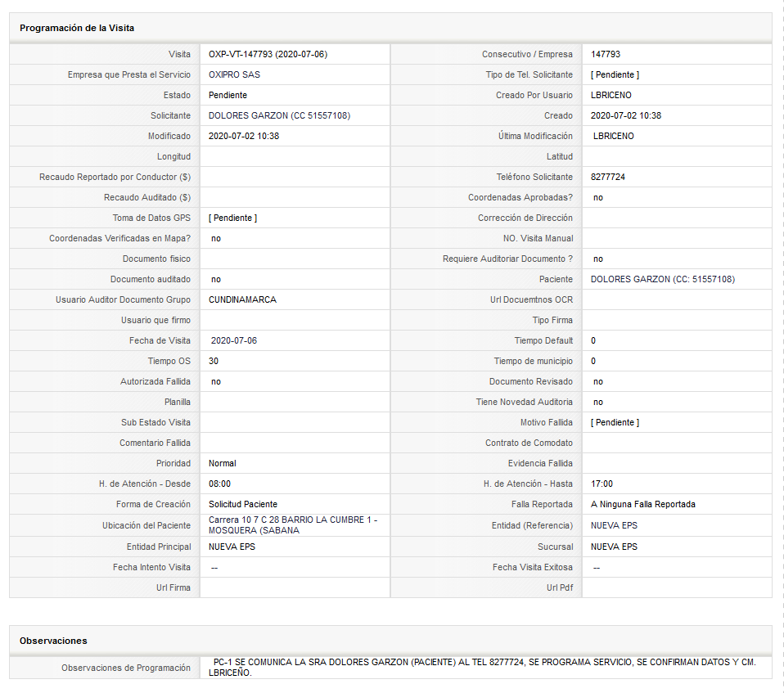The width and height of the screenshot is (784, 693).
Task: Click the 'Contrato de Comodato' label
Action: (x=529, y=443)
